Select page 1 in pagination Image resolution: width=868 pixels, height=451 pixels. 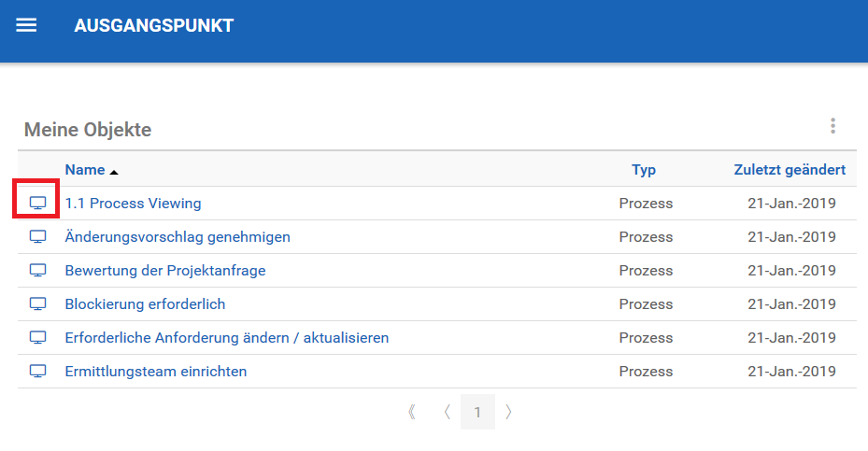point(477,412)
